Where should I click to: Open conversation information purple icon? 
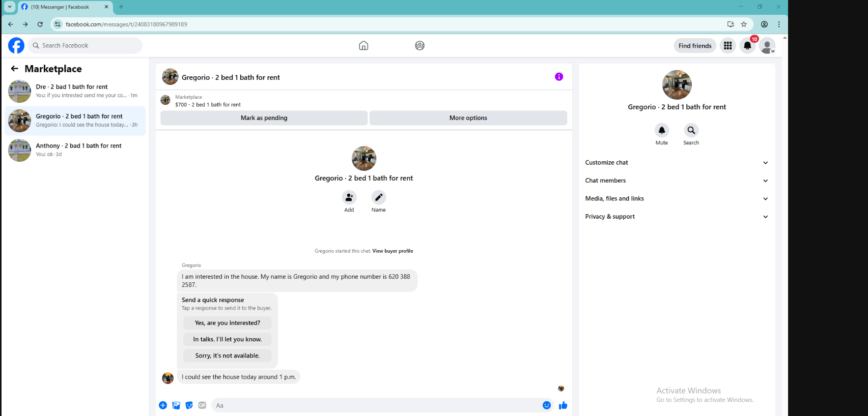[x=559, y=77]
